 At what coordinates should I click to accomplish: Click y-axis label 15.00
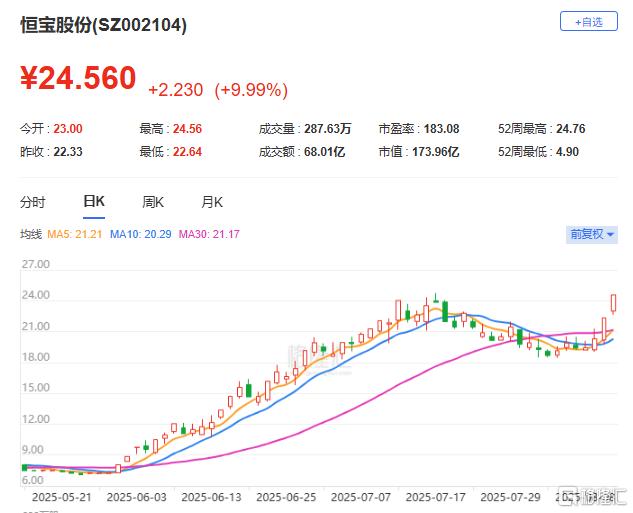point(36,387)
